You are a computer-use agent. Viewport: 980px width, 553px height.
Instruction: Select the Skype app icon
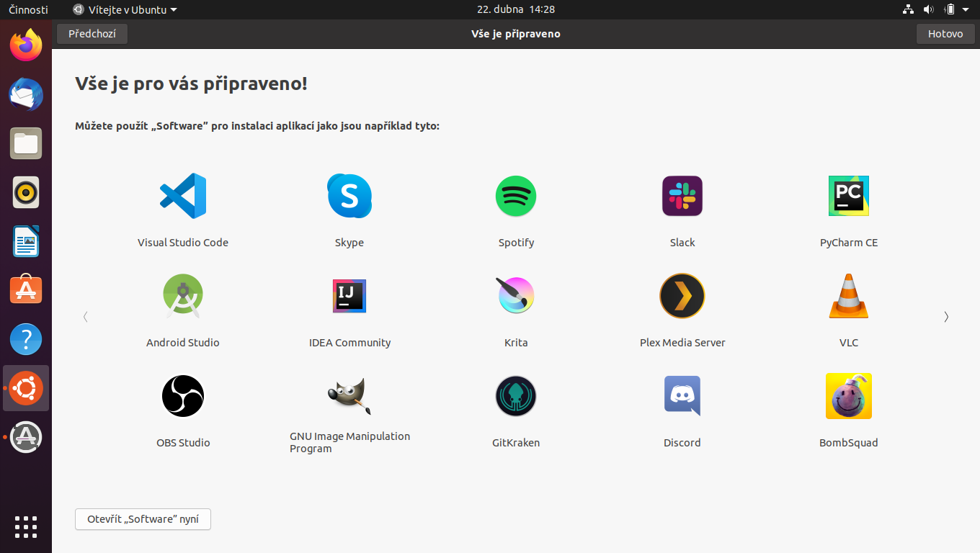tap(349, 196)
